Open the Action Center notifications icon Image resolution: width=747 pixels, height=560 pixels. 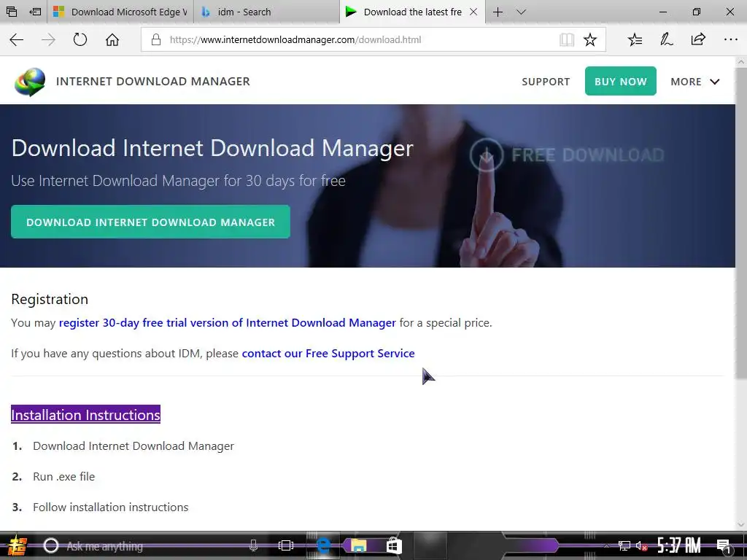[x=724, y=546]
